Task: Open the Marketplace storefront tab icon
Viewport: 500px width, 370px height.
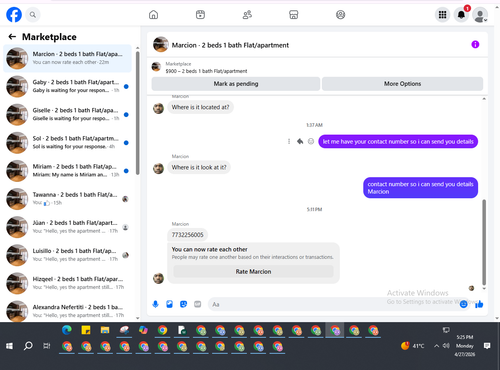Action: (294, 15)
